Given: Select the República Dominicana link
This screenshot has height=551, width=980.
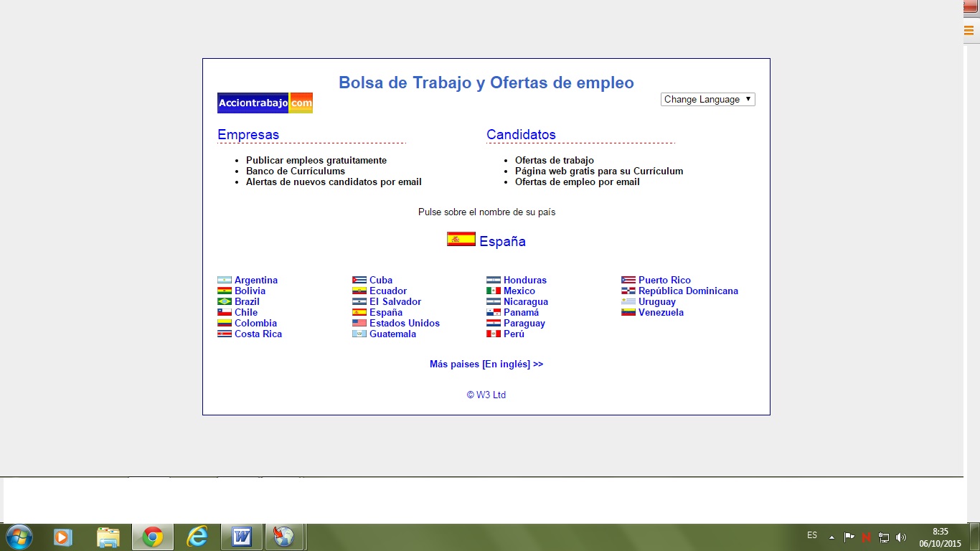Looking at the screenshot, I should coord(688,291).
